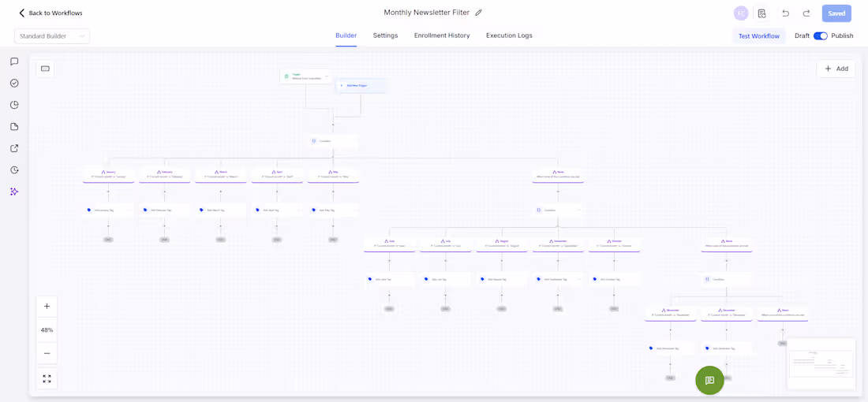This screenshot has height=402, width=868.
Task: Select the March branch node
Action: (x=221, y=175)
